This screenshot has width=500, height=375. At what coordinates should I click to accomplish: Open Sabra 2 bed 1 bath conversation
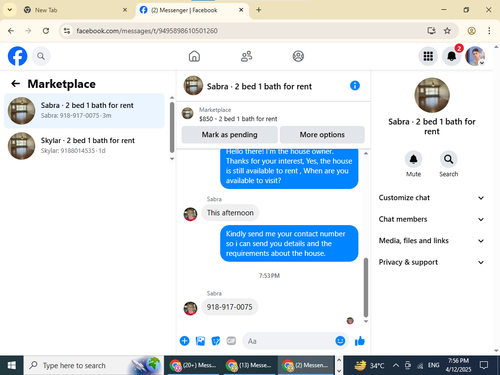pos(84,111)
